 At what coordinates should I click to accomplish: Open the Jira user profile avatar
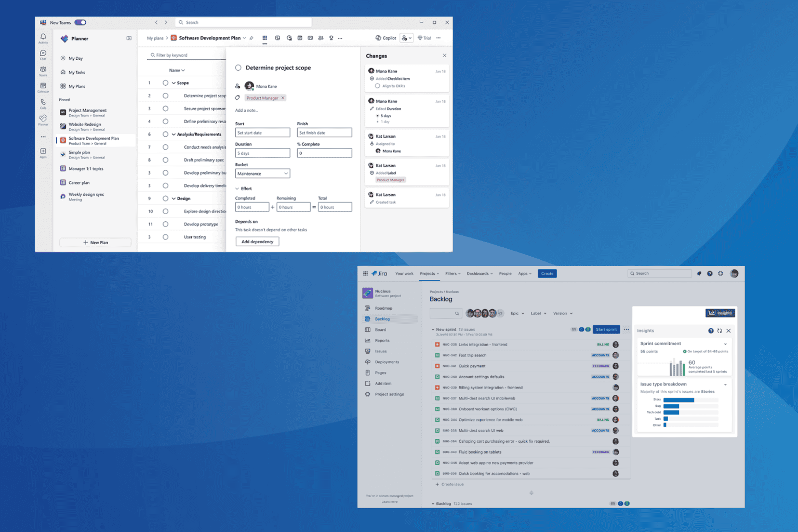coord(734,273)
